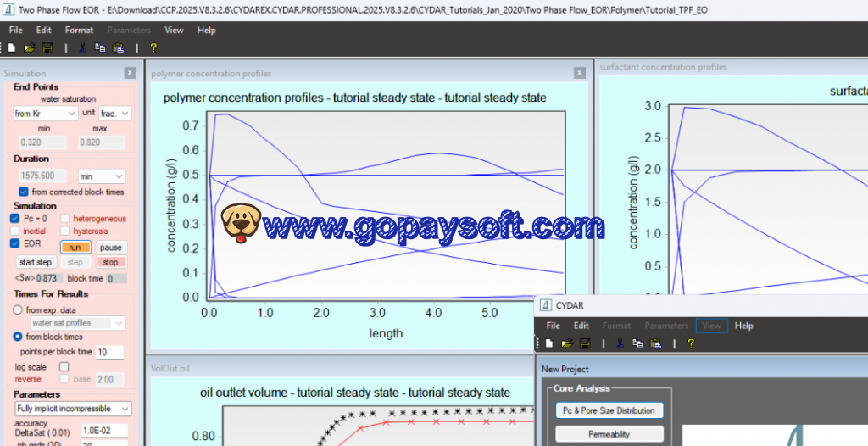Click New file icon in main toolbar
The image size is (868, 446).
pyautogui.click(x=12, y=48)
